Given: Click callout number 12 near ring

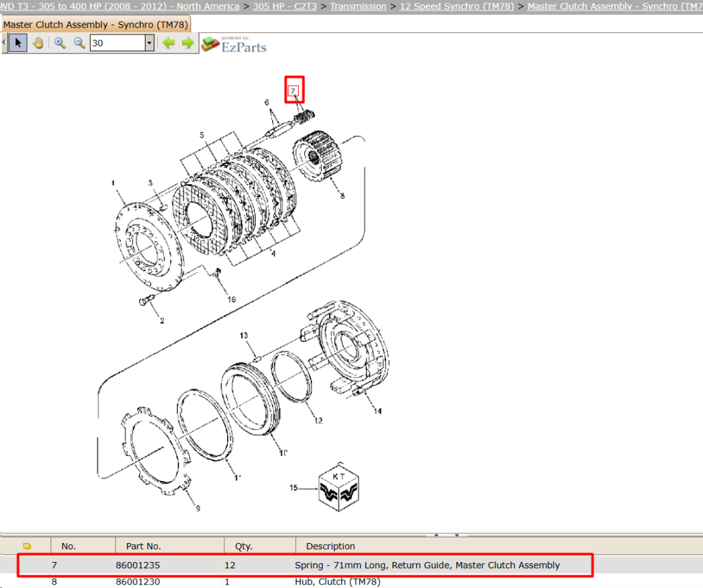Looking at the screenshot, I should (318, 421).
